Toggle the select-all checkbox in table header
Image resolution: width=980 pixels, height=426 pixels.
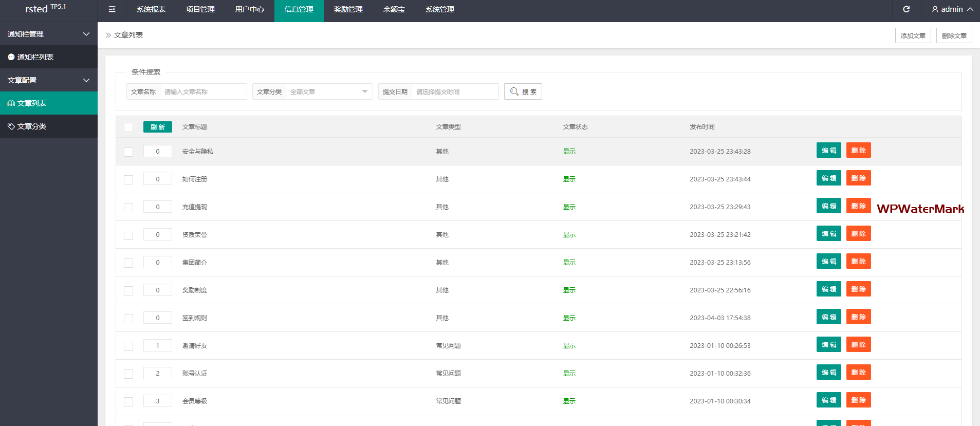[x=128, y=127]
